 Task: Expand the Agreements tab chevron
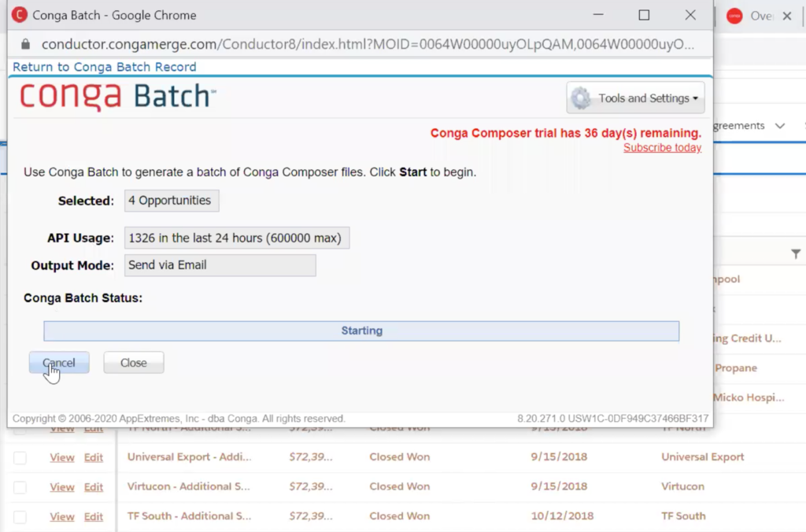pyautogui.click(x=779, y=125)
